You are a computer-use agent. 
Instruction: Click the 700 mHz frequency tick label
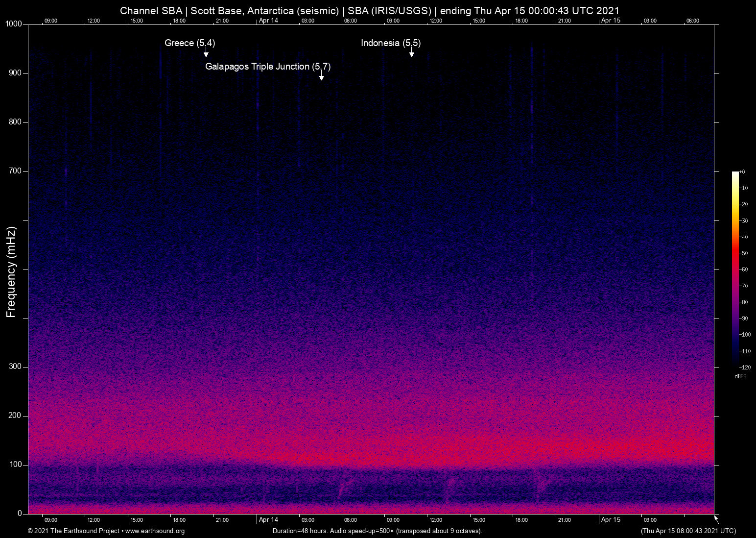tap(15, 171)
